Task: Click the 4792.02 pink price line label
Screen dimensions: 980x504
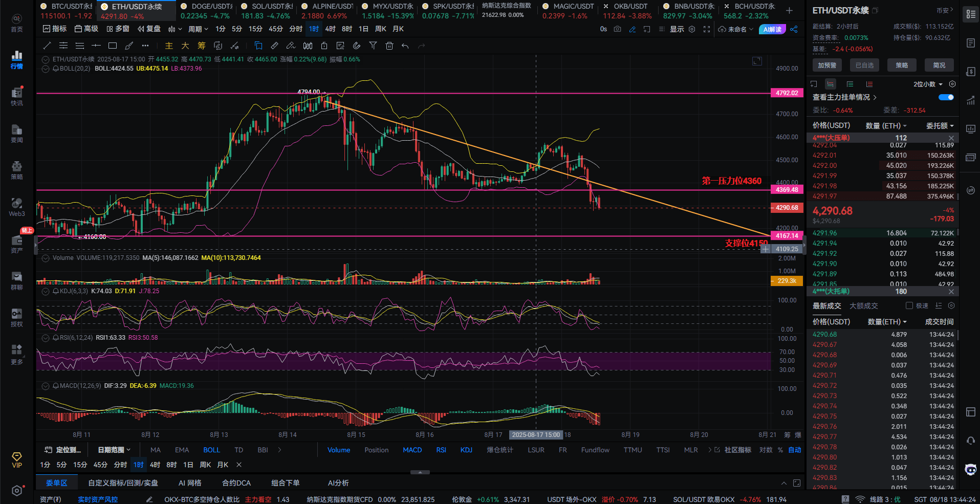Action: click(x=787, y=93)
